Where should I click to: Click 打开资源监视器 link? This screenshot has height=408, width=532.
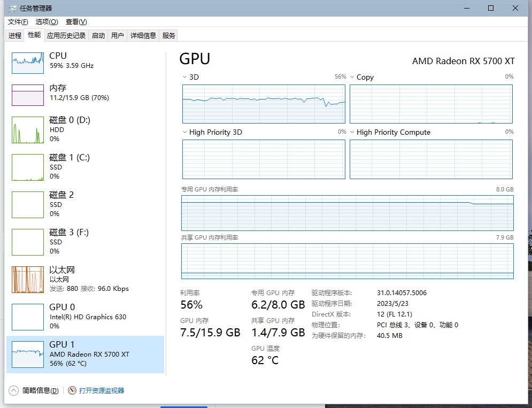102,391
